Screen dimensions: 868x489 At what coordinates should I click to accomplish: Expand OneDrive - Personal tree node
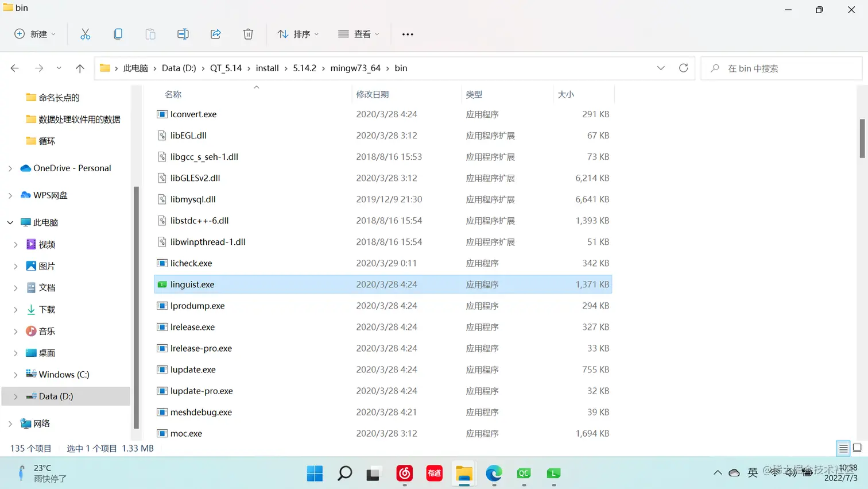click(10, 168)
